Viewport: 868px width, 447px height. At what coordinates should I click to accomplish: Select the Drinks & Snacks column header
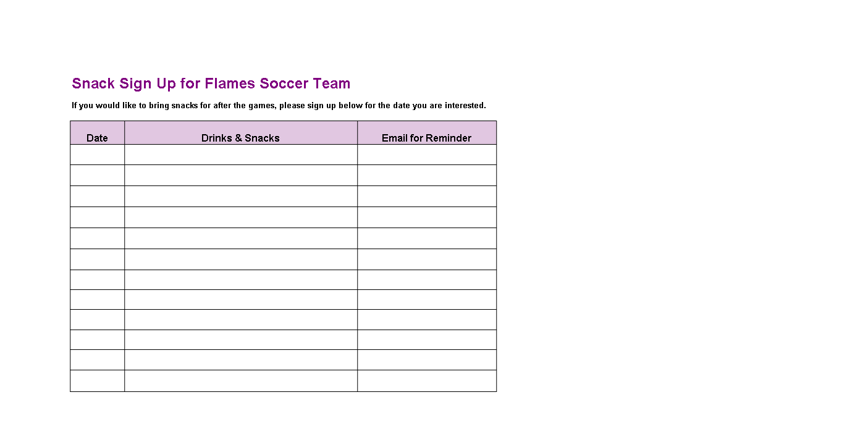[241, 133]
